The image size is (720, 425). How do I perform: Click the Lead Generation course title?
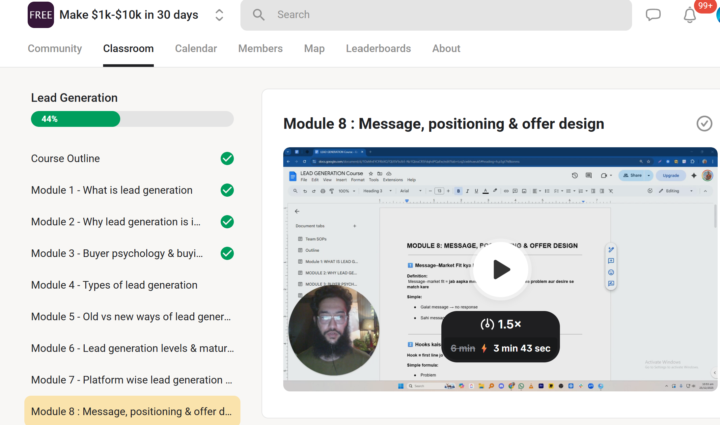coord(74,98)
